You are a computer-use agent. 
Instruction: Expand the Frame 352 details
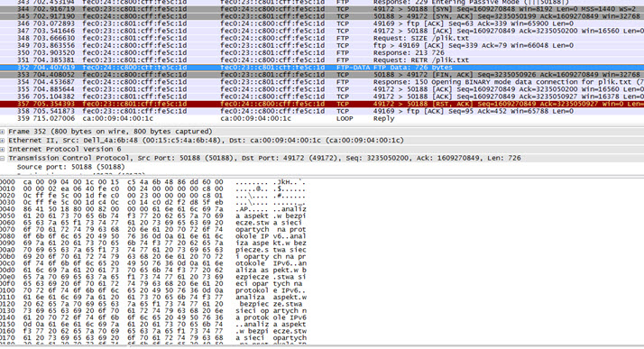coord(3,132)
